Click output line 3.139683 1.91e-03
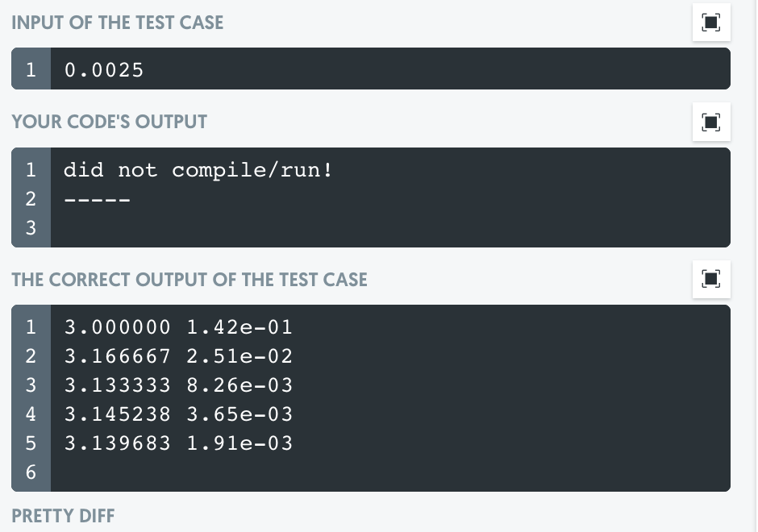The height and width of the screenshot is (532, 758). [177, 443]
